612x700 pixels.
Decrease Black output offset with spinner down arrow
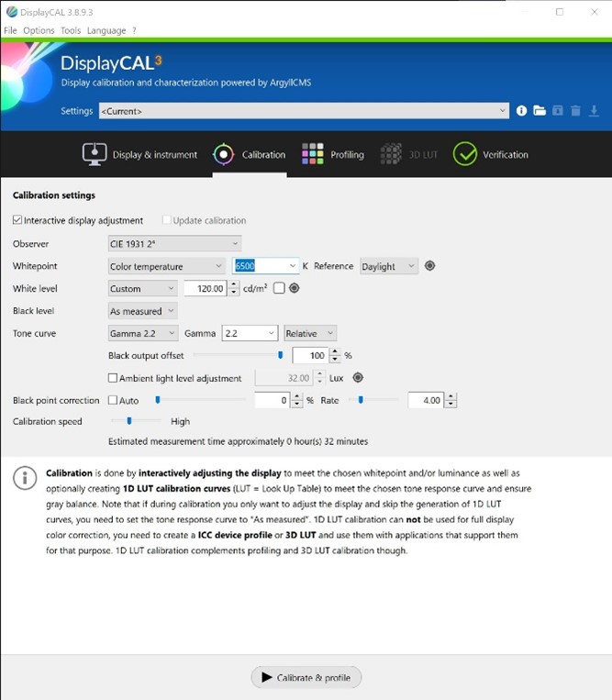pyautogui.click(x=335, y=360)
